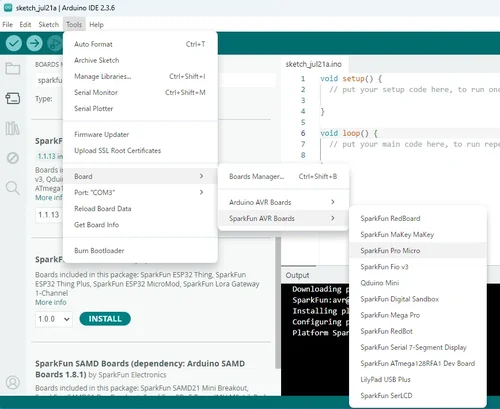Select SparkFun RedBot board
The width and height of the screenshot is (500, 409).
point(418,331)
